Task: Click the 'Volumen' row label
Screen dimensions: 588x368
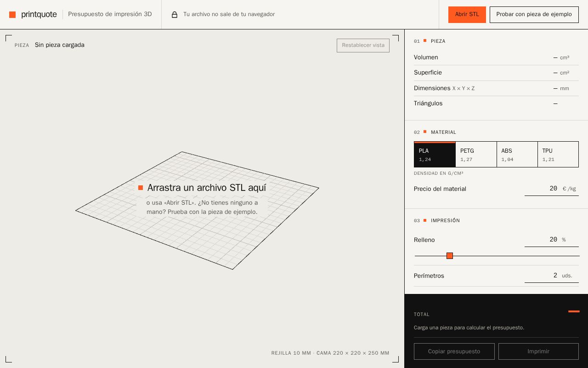Action: (x=426, y=57)
